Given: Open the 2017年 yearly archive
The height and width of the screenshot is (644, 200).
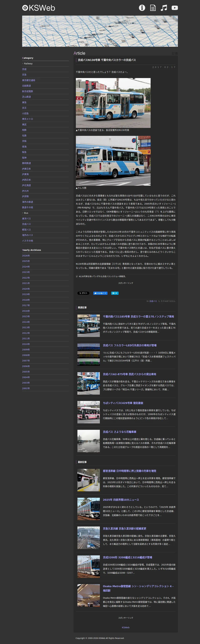Looking at the screenshot, I should click(26, 305).
